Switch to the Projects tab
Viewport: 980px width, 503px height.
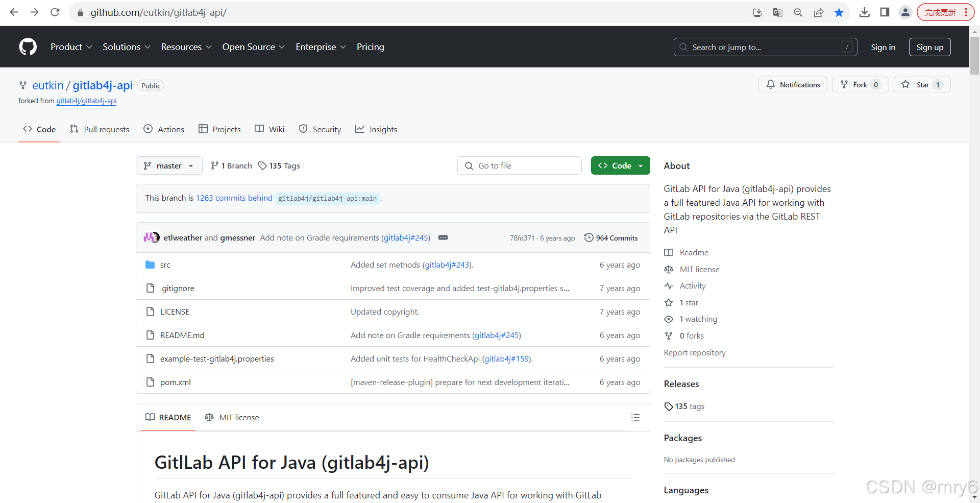point(219,129)
